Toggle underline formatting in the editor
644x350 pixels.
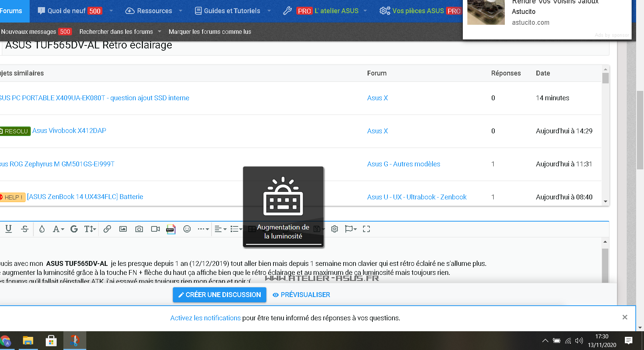pos(9,229)
